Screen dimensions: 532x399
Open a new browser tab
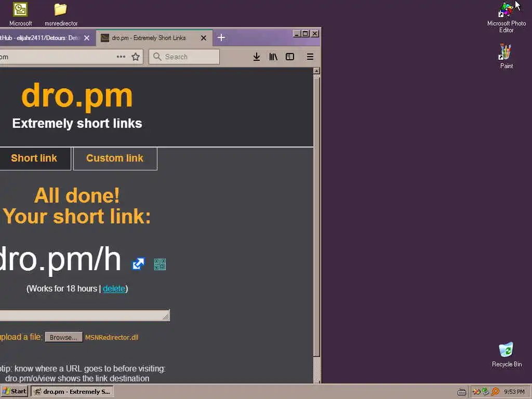pyautogui.click(x=221, y=37)
